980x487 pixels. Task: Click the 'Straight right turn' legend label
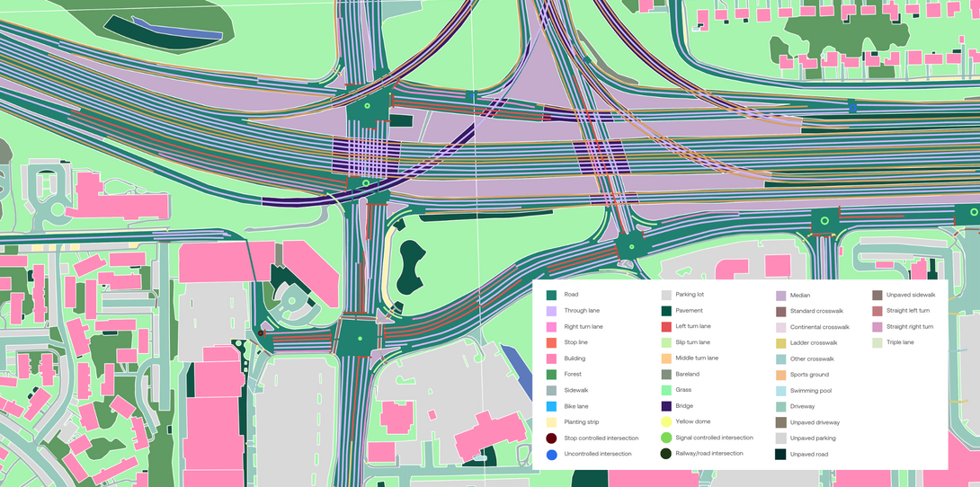[x=909, y=327]
